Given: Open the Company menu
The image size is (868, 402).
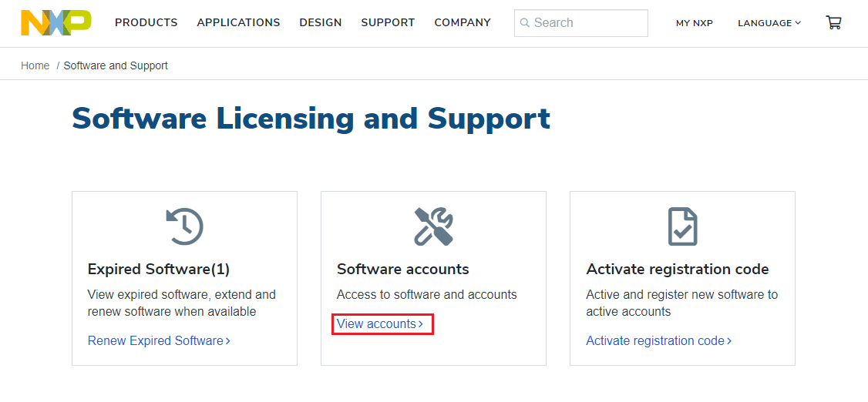Looking at the screenshot, I should pos(463,23).
